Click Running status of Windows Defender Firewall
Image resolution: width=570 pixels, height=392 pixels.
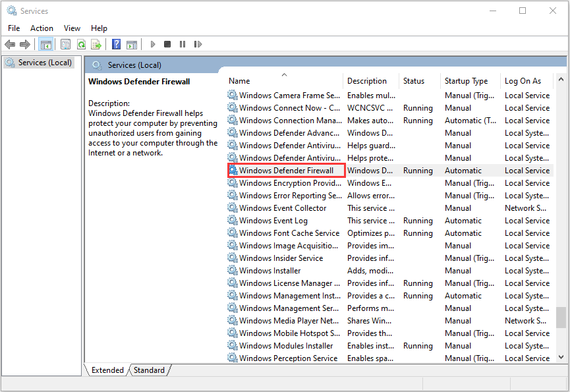(x=418, y=171)
